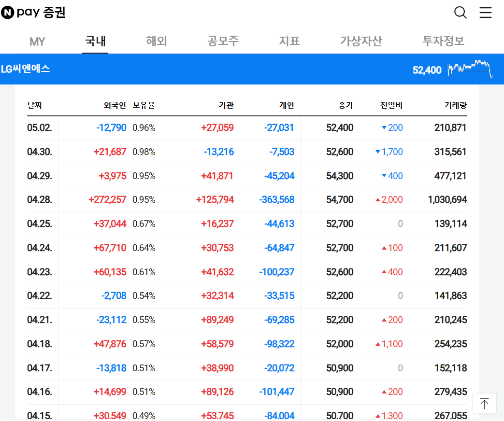Viewport: 504px width, 421px height.
Task: Click foreign net value +21,687
Action: [110, 152]
